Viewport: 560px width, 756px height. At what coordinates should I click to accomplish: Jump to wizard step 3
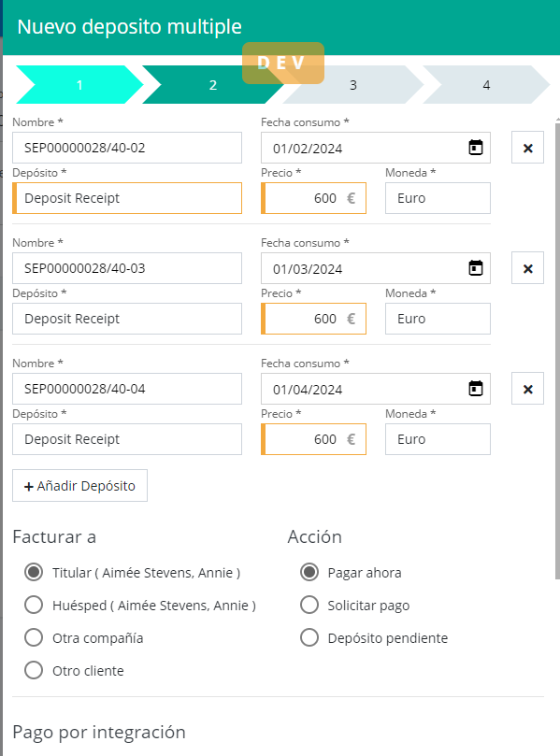point(353,85)
